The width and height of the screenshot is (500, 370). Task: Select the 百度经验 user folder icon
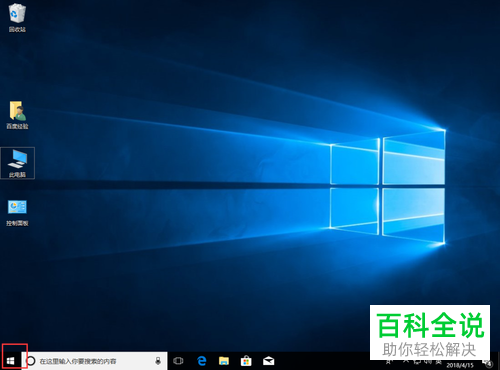click(17, 115)
